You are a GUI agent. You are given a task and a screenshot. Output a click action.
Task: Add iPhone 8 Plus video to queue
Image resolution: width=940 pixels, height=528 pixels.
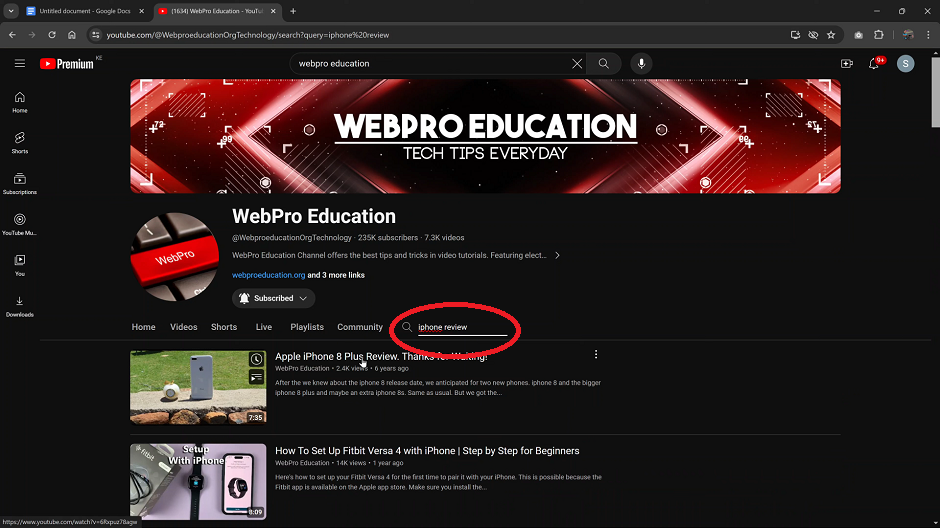[257, 377]
